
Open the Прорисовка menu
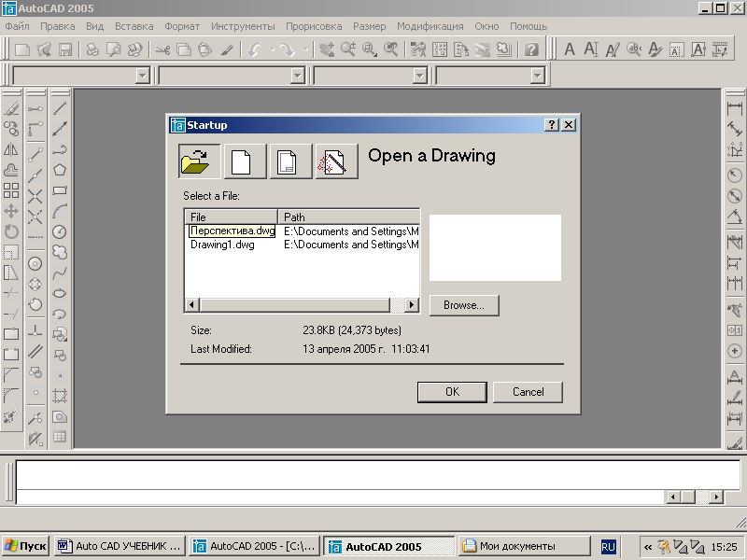click(x=314, y=26)
